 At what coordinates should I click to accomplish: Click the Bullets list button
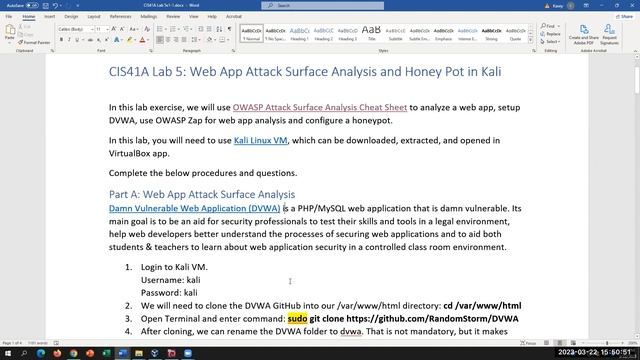point(160,29)
